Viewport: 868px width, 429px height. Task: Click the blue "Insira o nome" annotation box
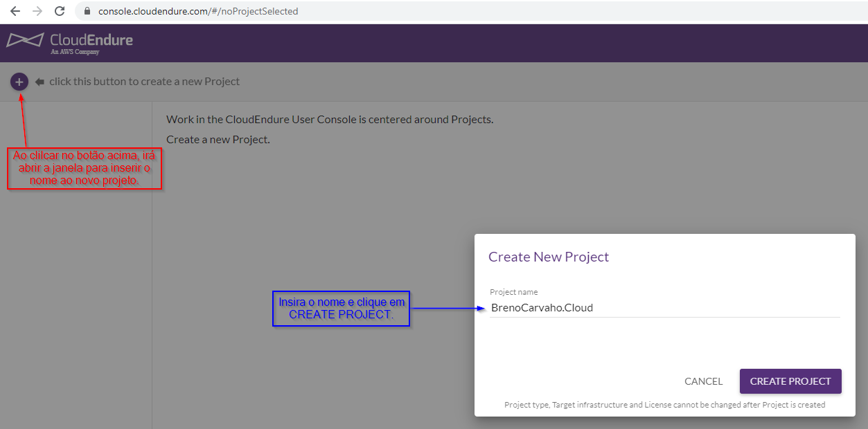point(341,309)
